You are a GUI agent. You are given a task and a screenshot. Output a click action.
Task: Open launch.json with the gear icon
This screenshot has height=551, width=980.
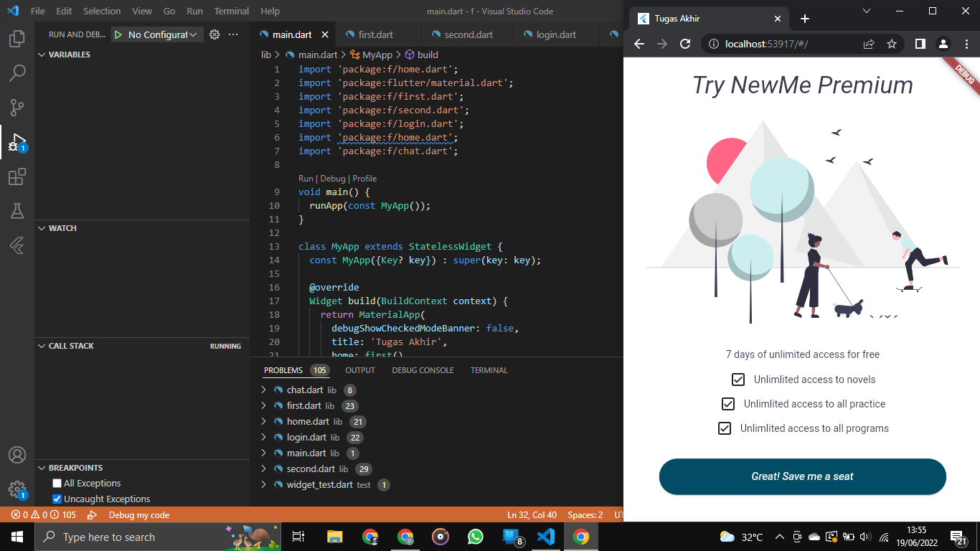[215, 34]
